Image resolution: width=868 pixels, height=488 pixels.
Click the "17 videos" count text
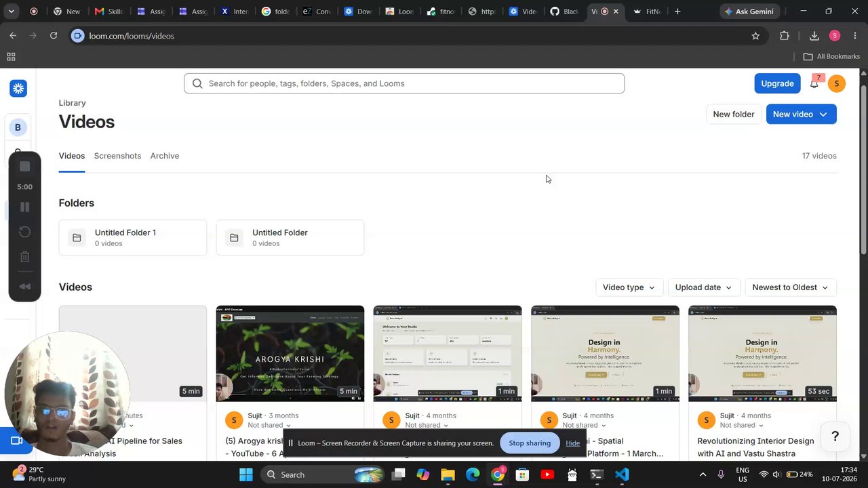click(x=819, y=156)
